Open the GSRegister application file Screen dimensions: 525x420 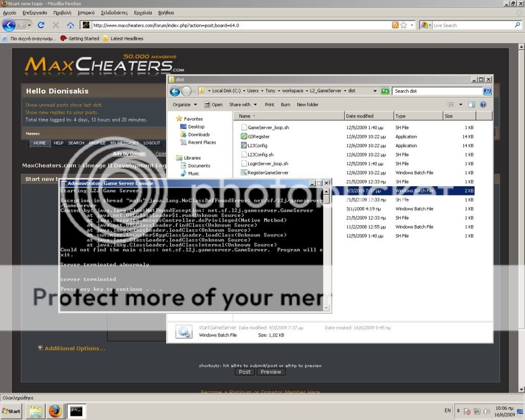point(258,137)
